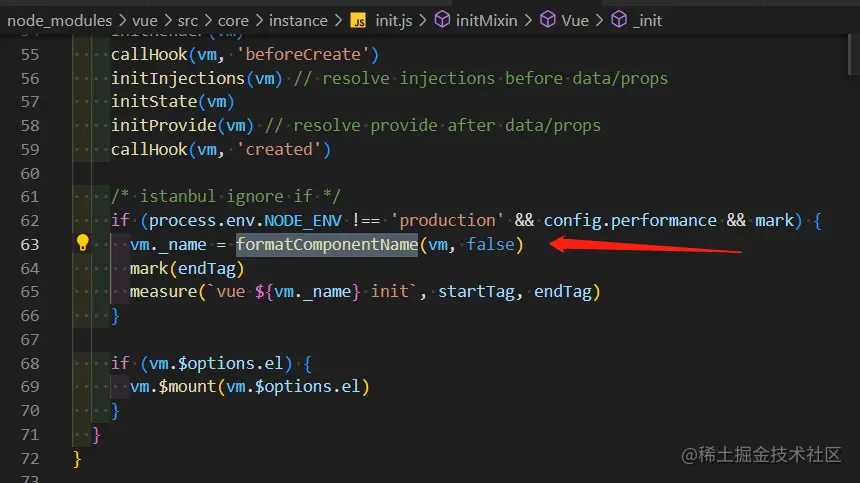This screenshot has height=483, width=860.
Task: Open the _init breadcrumb symbol
Action: point(647,21)
